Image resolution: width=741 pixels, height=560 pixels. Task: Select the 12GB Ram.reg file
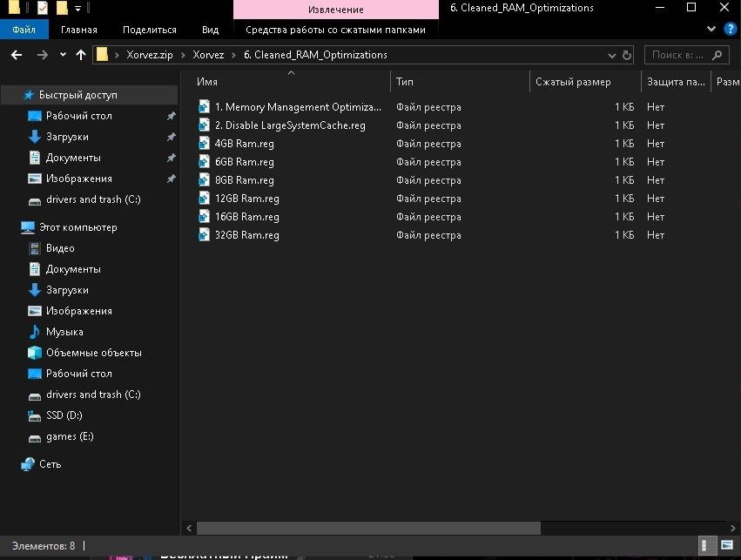click(x=246, y=199)
